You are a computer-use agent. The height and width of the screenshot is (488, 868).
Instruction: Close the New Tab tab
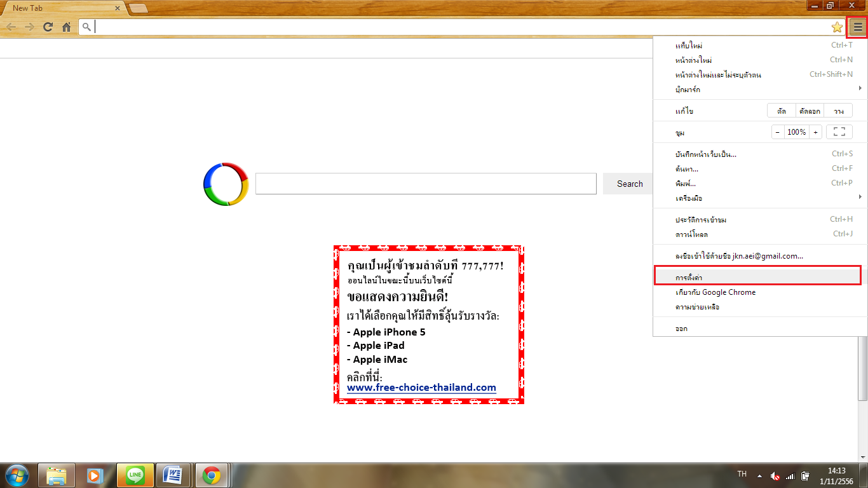tap(118, 8)
